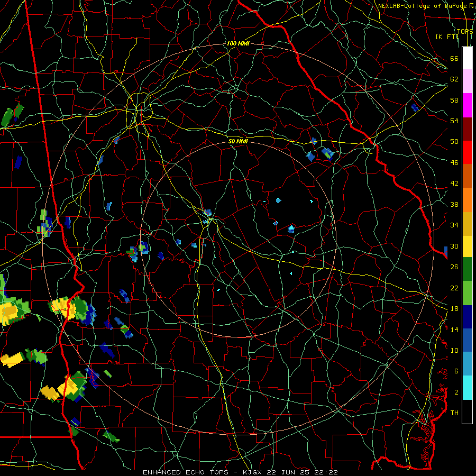Select the light green legend segment

tap(467, 293)
